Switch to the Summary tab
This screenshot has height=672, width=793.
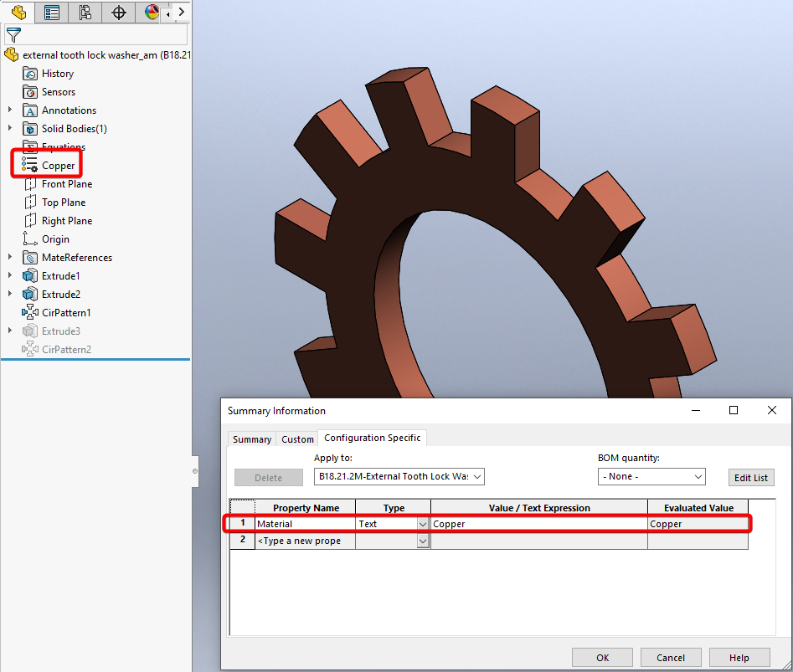pyautogui.click(x=252, y=439)
